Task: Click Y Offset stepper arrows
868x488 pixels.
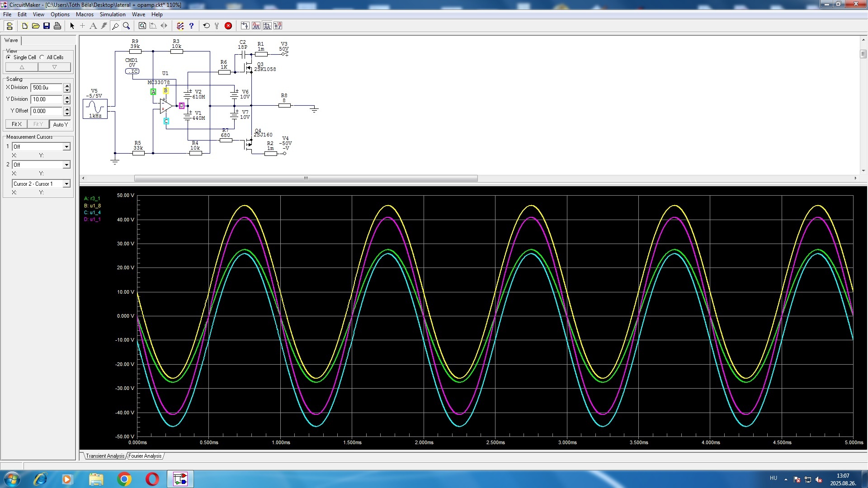Action: coord(67,111)
